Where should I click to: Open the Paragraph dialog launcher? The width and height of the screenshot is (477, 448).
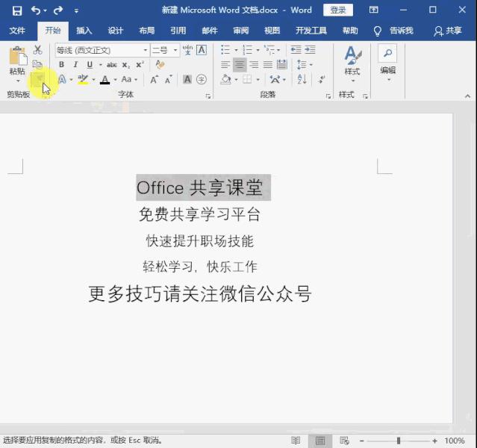328,96
